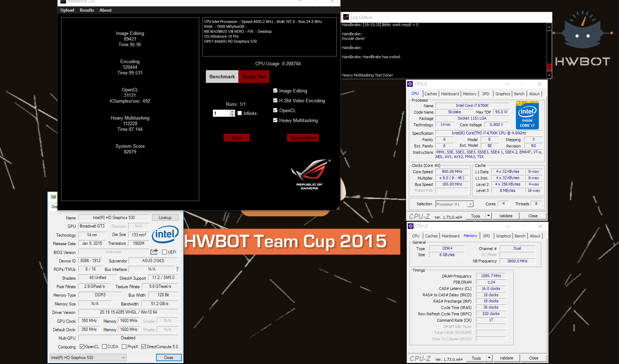Viewport: 619px width, 364px height.
Task: Click Validate in upper CPU-Z window
Action: pyautogui.click(x=506, y=216)
